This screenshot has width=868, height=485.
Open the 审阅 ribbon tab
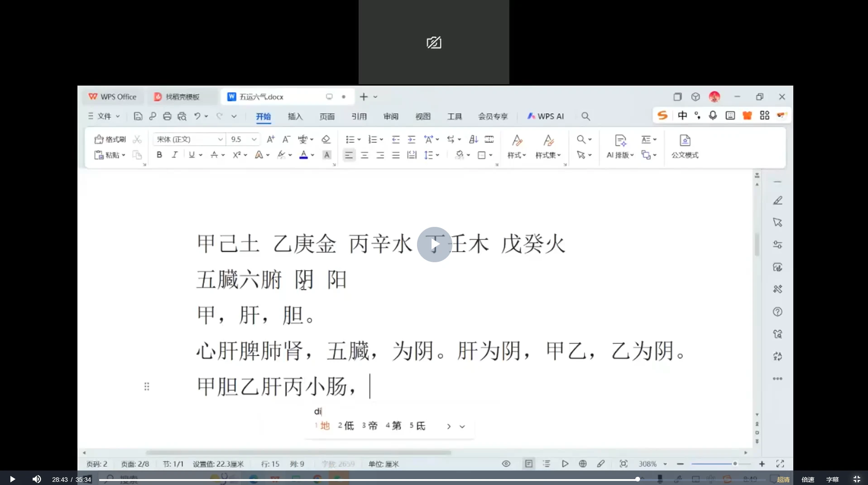[x=391, y=116]
